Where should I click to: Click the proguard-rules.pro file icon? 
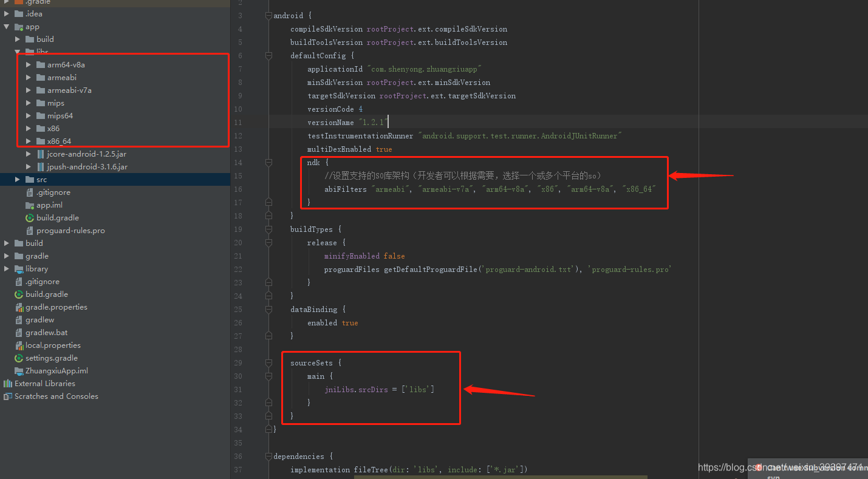(x=30, y=230)
